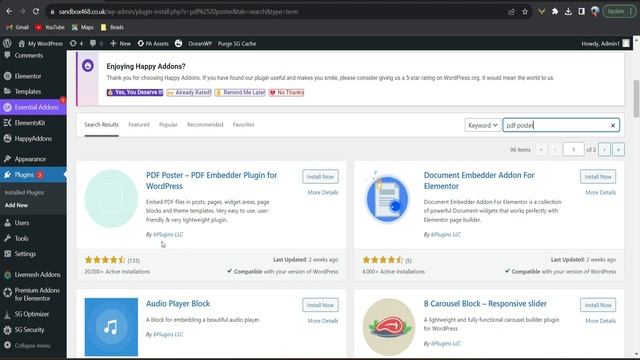640x360 pixels.
Task: Go to Installed Plugins submenu
Action: 24,192
